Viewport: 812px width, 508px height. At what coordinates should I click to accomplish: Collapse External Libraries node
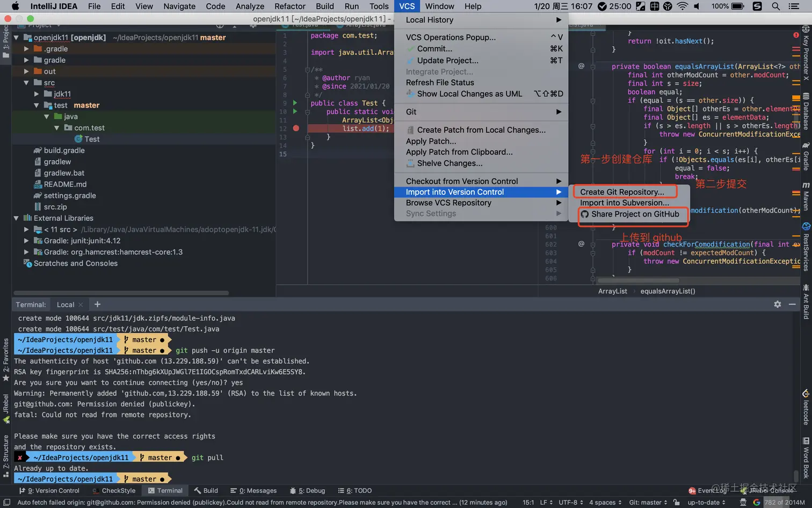coord(16,218)
